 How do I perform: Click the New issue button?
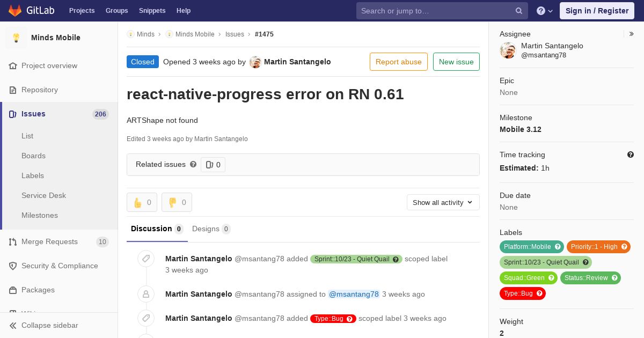coord(456,62)
